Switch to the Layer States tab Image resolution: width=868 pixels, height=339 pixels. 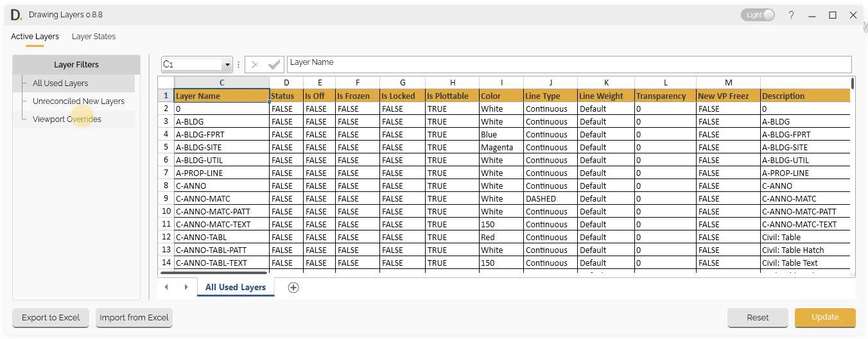[x=94, y=37]
